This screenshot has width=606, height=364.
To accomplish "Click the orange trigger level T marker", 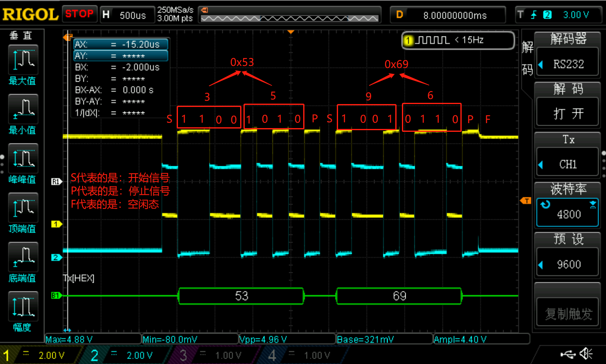I will tap(526, 201).
